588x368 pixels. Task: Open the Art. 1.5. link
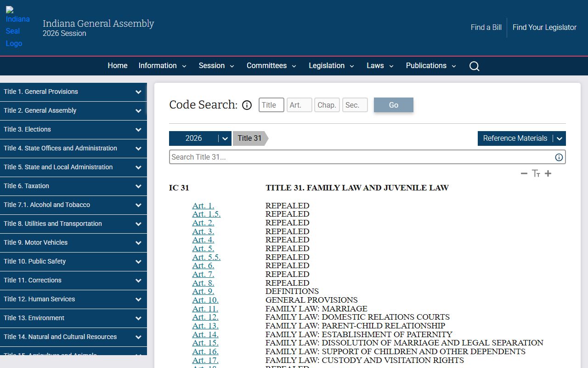pos(206,214)
